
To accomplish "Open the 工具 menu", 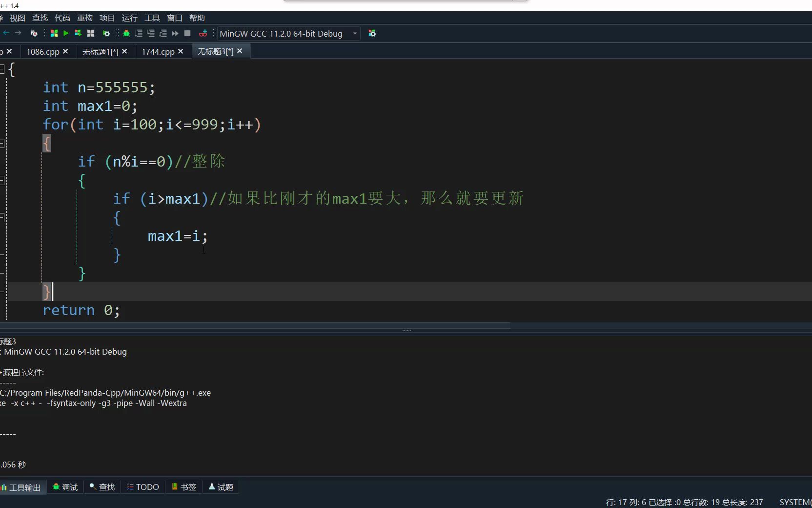I will [152, 18].
